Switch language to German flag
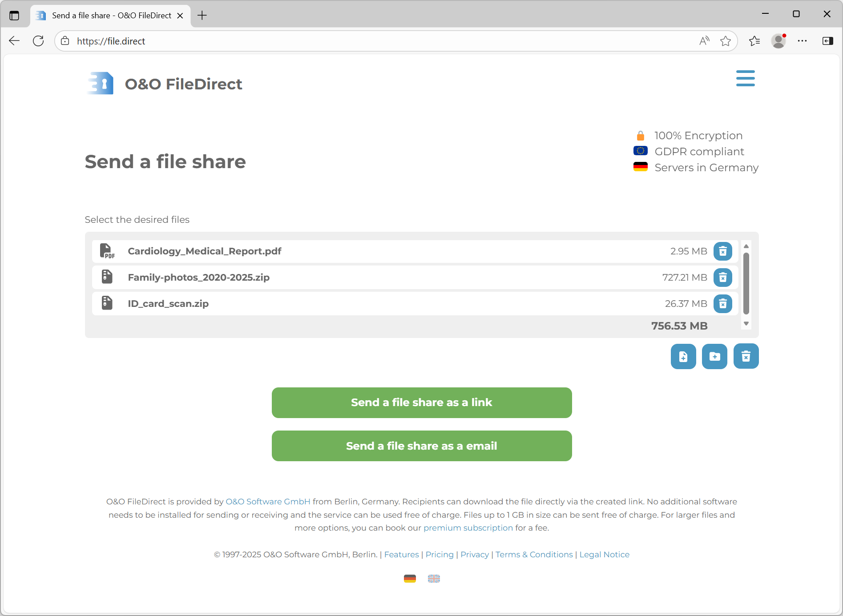 click(x=410, y=578)
